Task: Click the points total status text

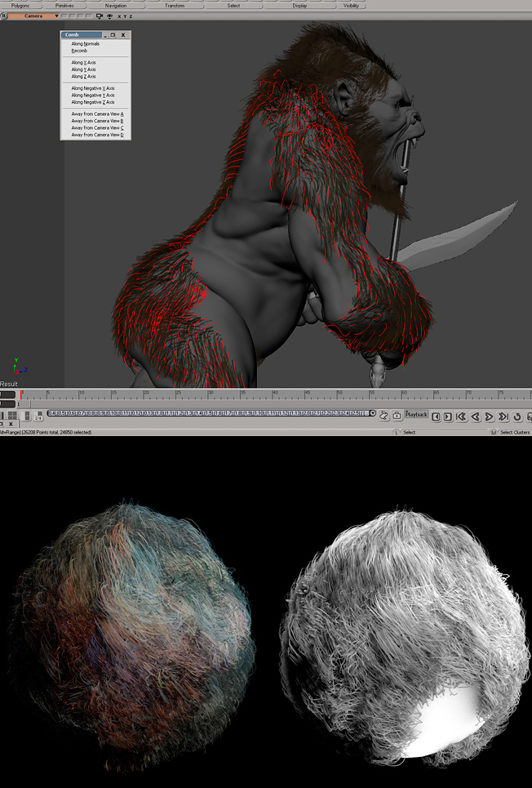Action: point(57,432)
